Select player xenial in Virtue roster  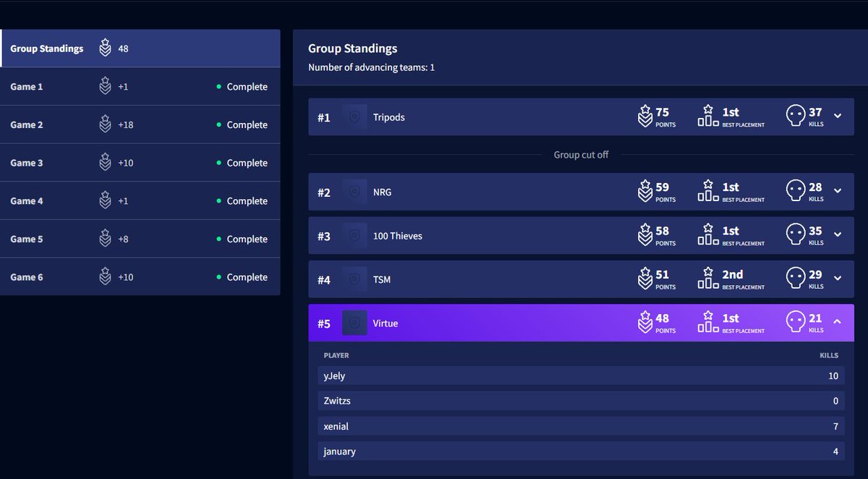(581, 426)
